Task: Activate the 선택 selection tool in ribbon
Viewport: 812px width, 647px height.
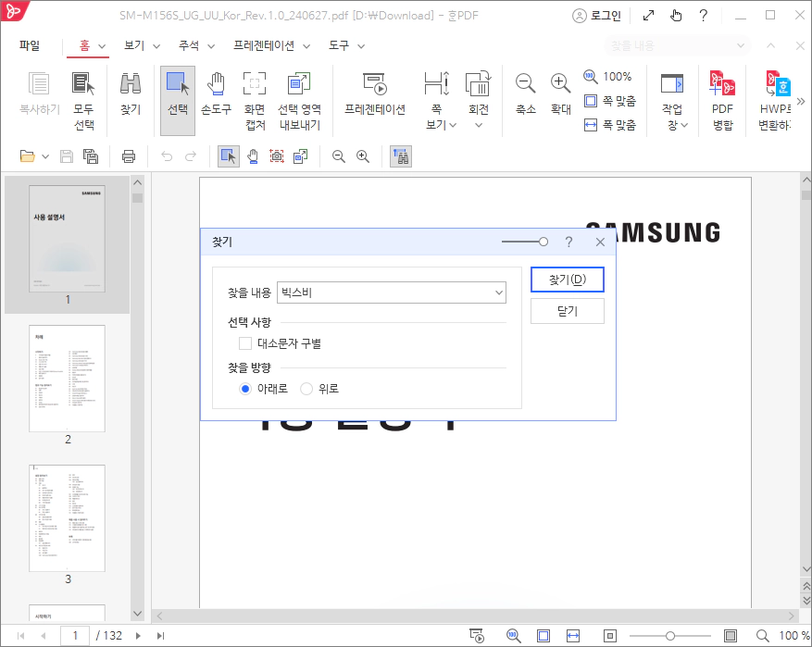Action: (x=178, y=100)
